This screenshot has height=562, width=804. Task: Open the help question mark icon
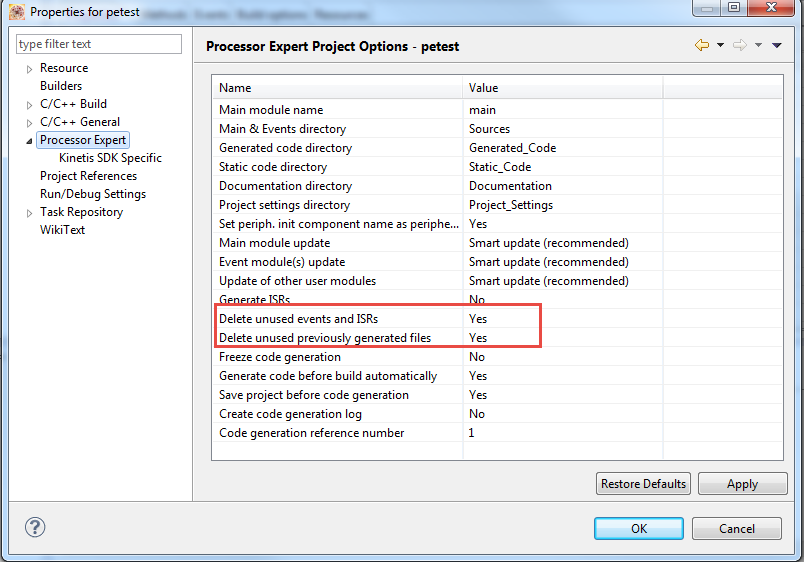click(x=35, y=528)
